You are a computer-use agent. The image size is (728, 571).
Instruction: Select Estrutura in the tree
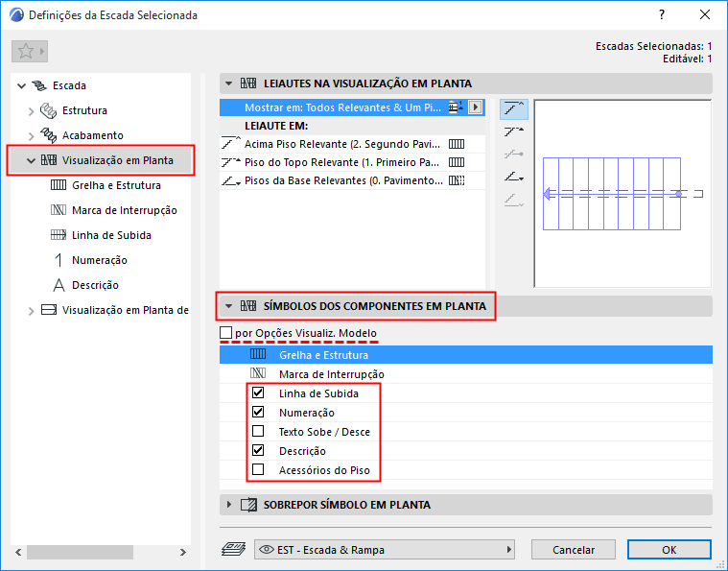click(84, 110)
